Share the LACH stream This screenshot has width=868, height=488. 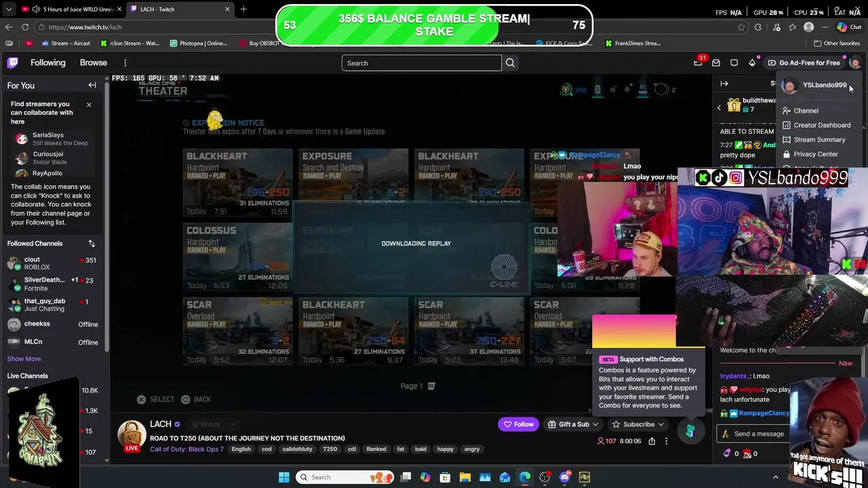(x=652, y=441)
